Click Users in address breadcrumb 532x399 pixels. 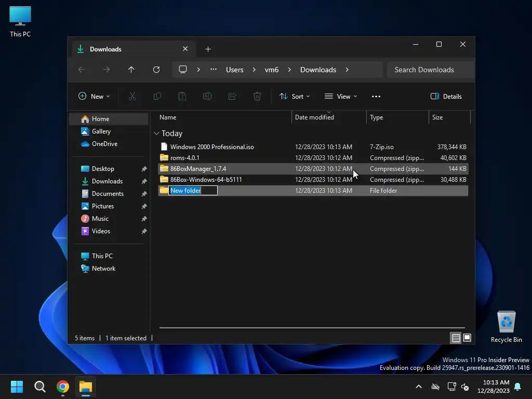[235, 70]
